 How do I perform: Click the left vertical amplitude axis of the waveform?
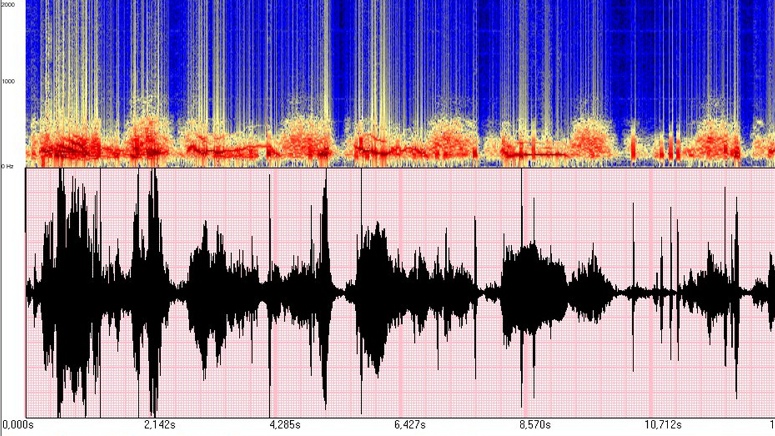[x=25, y=290]
